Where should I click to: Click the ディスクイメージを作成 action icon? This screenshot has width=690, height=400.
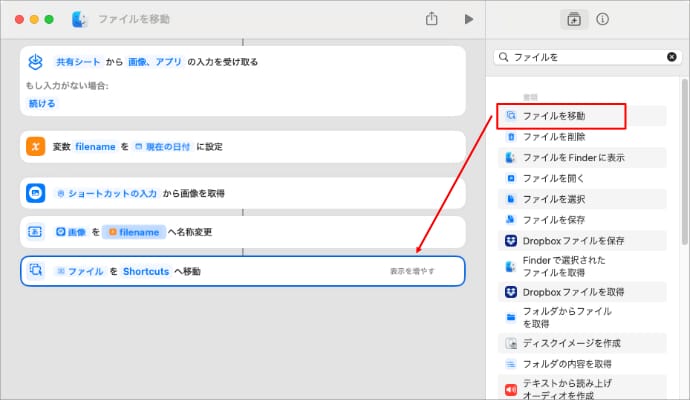tap(511, 343)
